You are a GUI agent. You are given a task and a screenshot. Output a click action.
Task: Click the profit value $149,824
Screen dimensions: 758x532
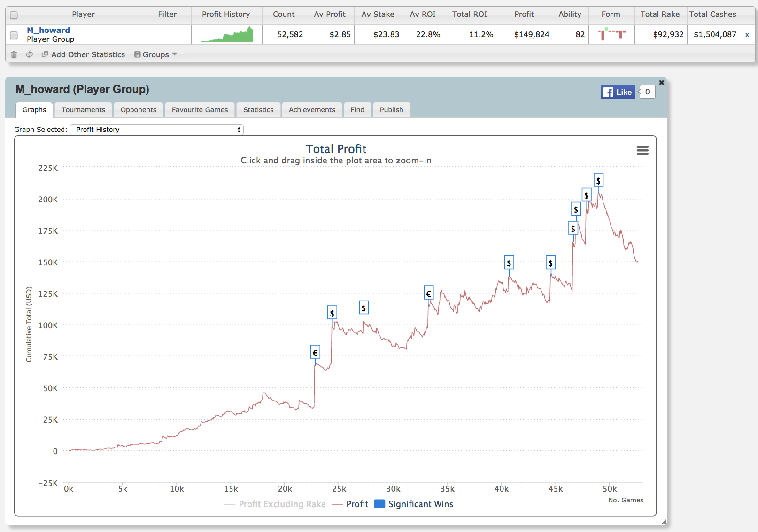tap(532, 35)
